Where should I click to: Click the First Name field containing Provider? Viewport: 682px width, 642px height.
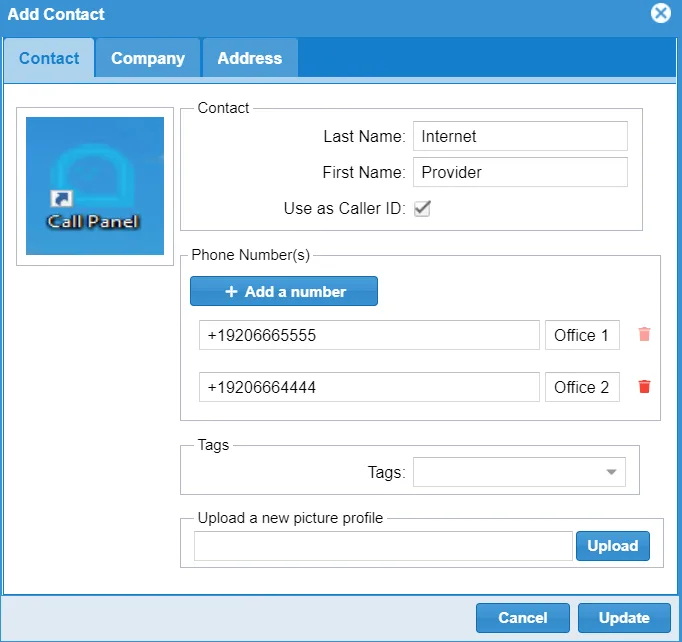(520, 172)
